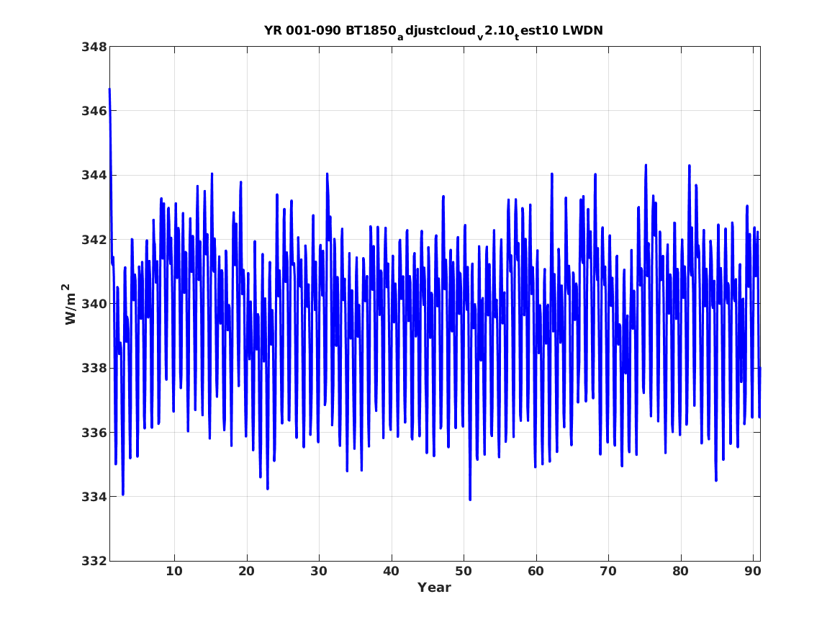Image resolution: width=840 pixels, height=630 pixels.
Task: Click the y-axis tick label 344
Action: [94, 175]
